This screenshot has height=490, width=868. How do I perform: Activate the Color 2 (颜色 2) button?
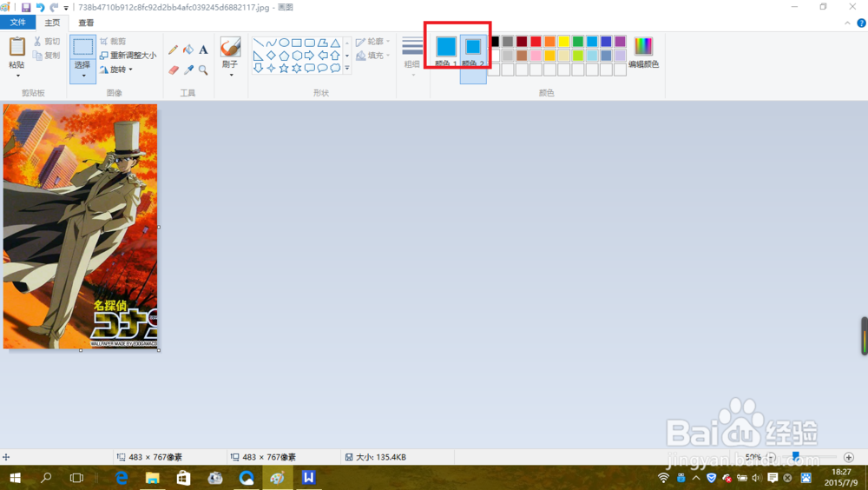tap(473, 58)
